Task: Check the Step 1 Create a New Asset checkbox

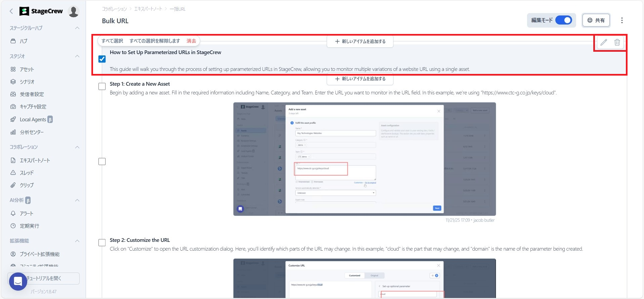Action: pyautogui.click(x=102, y=86)
